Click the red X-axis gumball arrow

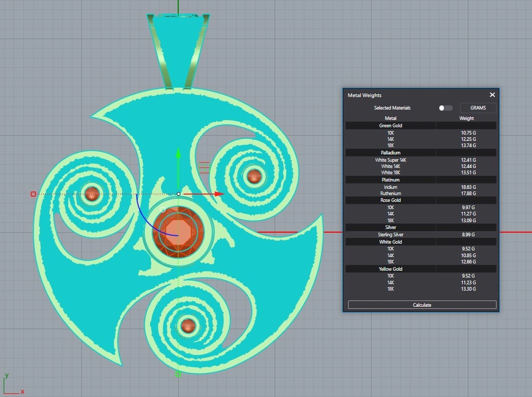[x=219, y=194]
